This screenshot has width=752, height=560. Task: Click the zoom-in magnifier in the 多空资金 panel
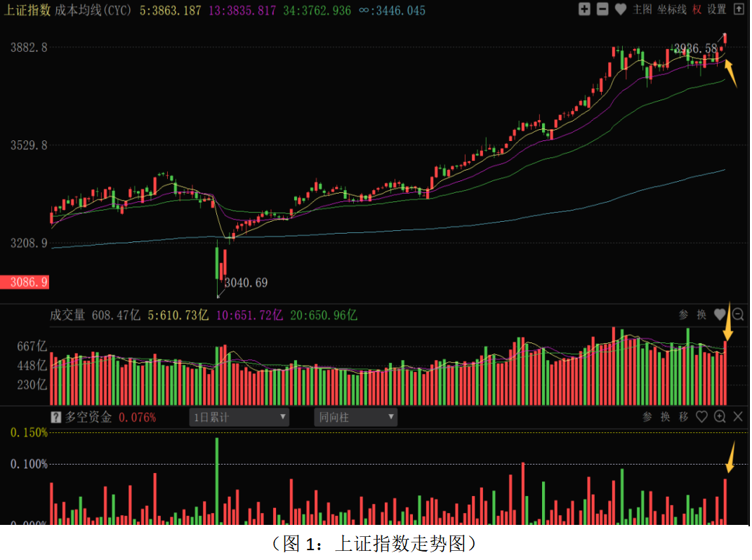pos(720,417)
